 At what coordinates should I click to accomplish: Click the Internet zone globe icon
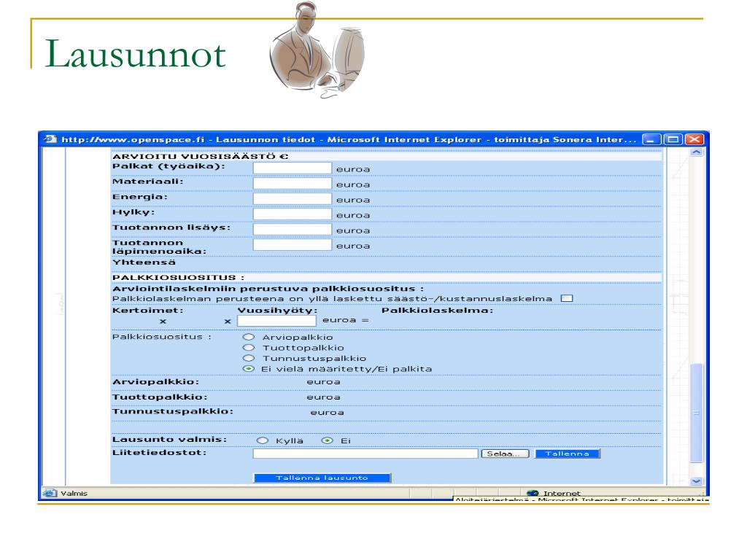[x=533, y=494]
